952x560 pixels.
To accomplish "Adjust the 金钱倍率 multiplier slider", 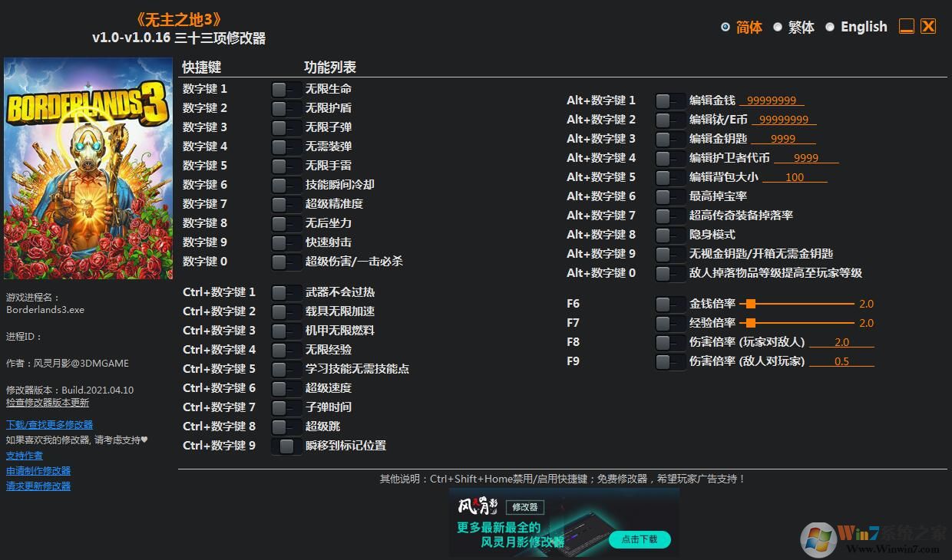I will 751,304.
